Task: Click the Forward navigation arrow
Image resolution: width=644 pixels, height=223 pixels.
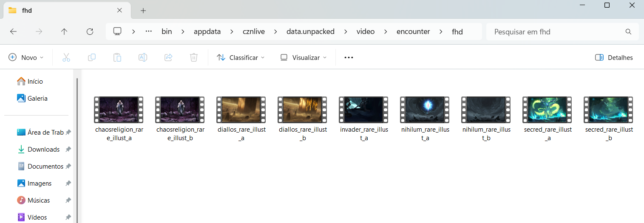Action: (x=39, y=31)
